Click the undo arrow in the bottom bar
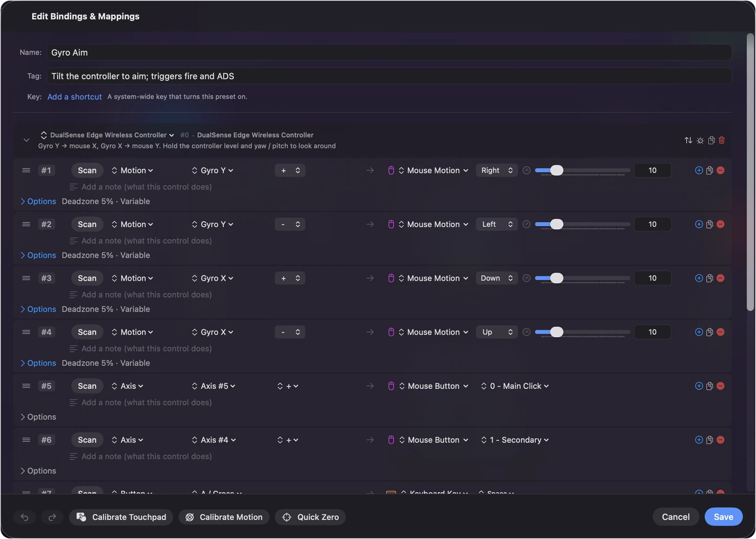Image resolution: width=756 pixels, height=539 pixels. pyautogui.click(x=25, y=517)
